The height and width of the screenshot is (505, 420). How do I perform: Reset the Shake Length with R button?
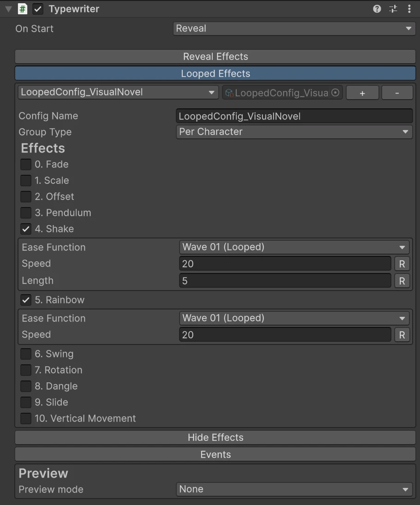tap(402, 281)
